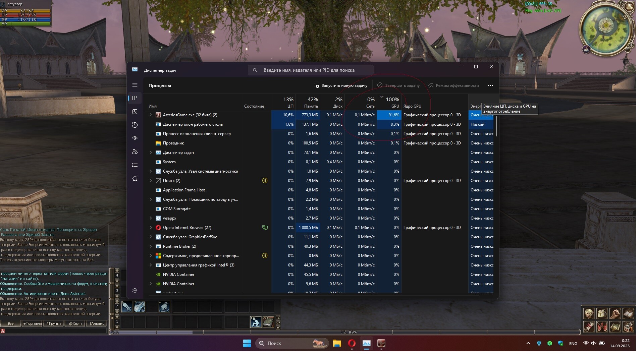The image size is (644, 362).
Task: Select the Все chat tab in game
Action: [x=11, y=324]
